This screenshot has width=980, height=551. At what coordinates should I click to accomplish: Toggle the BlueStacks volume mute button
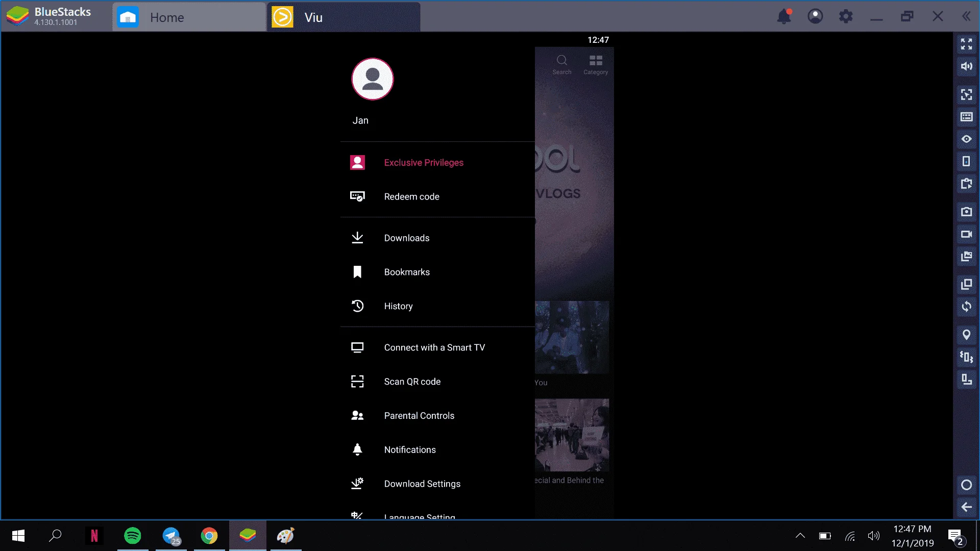click(x=966, y=66)
